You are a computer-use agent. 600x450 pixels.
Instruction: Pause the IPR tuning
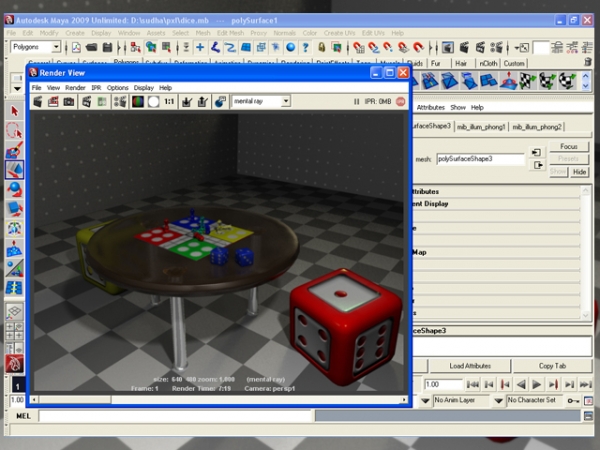[x=356, y=102]
